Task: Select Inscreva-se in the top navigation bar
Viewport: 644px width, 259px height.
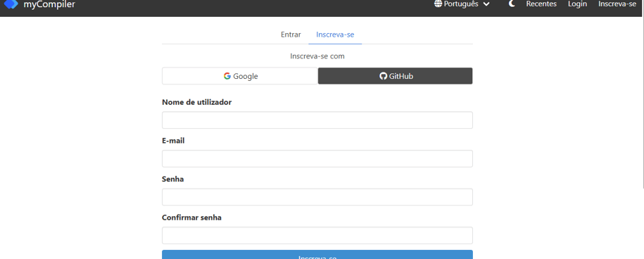Action: pyautogui.click(x=617, y=4)
